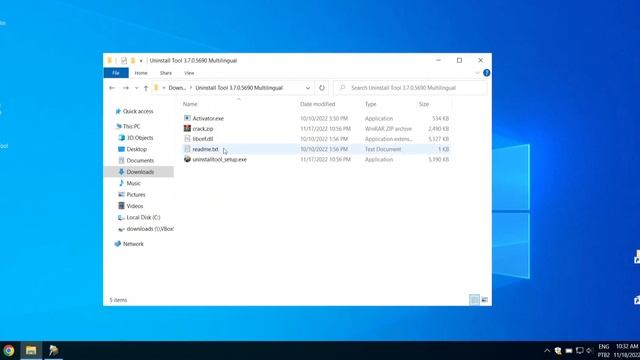The image size is (640, 360).
Task: Sort files by Name column
Action: point(190,104)
